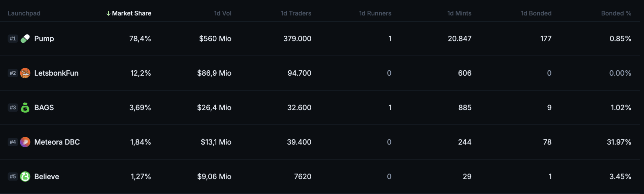644x194 pixels.
Task: Click the Pump pill logo icon
Action: [x=25, y=39]
